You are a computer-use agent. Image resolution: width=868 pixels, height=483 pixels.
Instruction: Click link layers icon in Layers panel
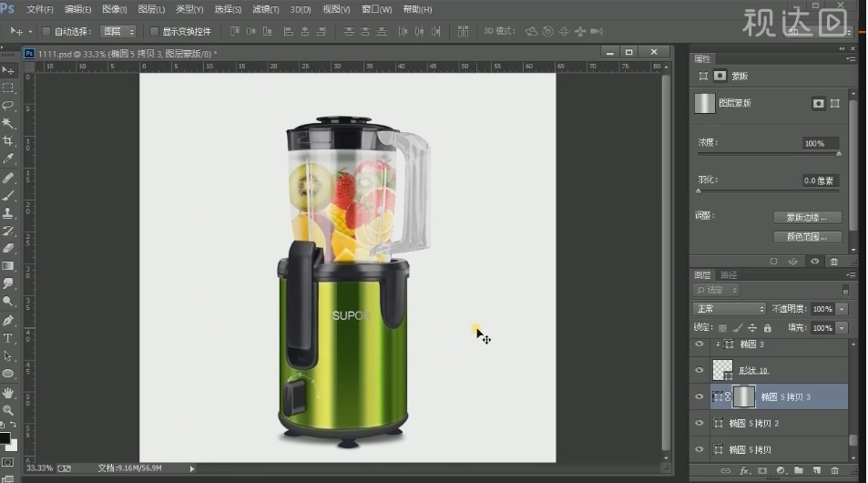pyautogui.click(x=726, y=470)
